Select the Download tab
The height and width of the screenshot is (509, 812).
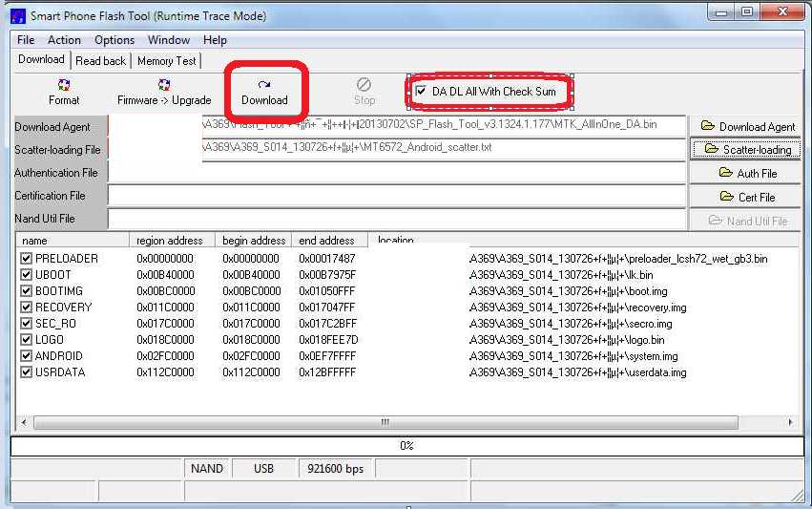pos(41,59)
